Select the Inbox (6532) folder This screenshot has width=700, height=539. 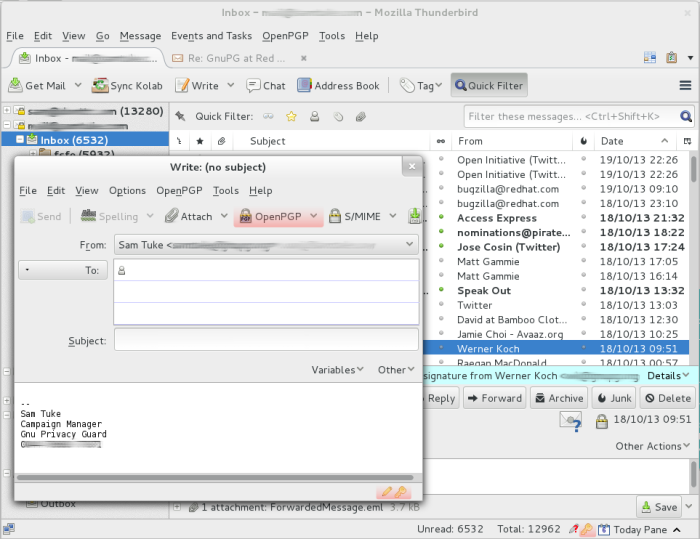(x=85, y=140)
